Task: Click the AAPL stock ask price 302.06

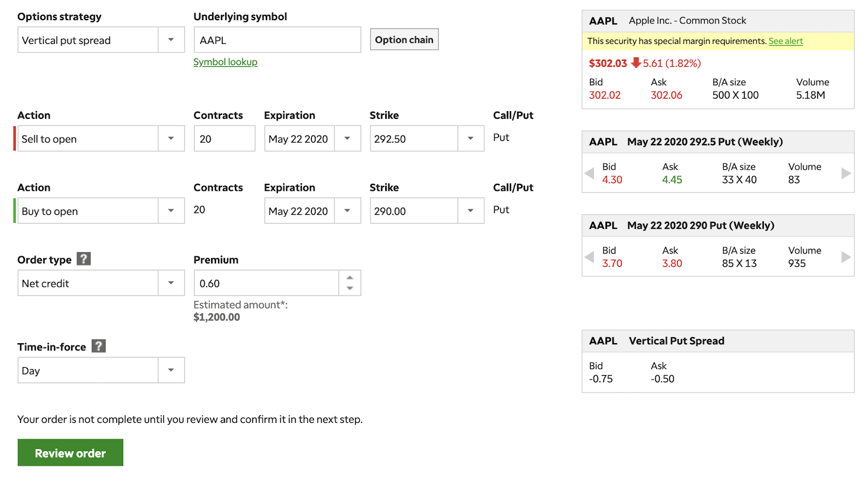Action: tap(667, 95)
